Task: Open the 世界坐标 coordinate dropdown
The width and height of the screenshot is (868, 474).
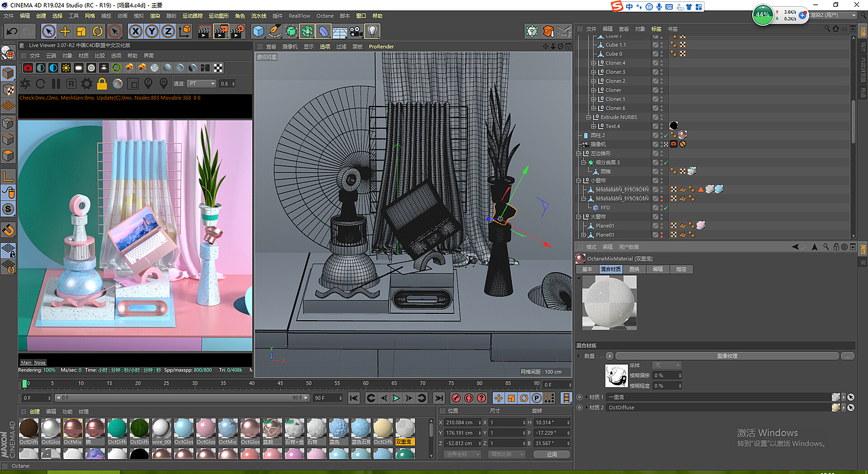Action: coord(462,454)
